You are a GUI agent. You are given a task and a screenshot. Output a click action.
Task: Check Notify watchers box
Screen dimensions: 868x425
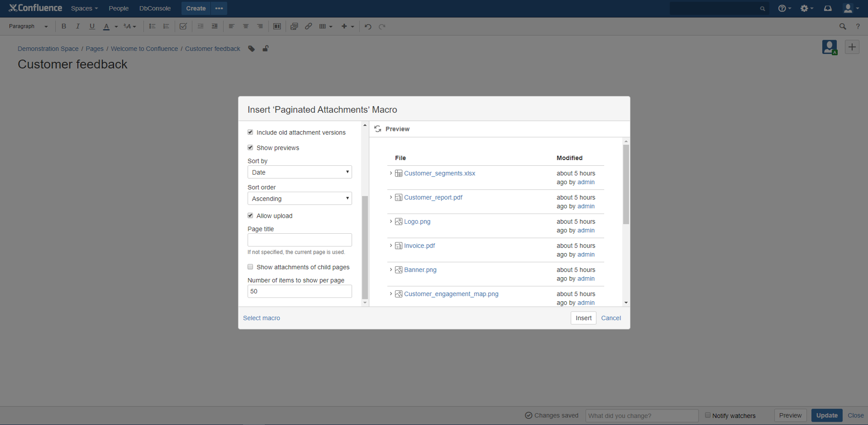[708, 415]
